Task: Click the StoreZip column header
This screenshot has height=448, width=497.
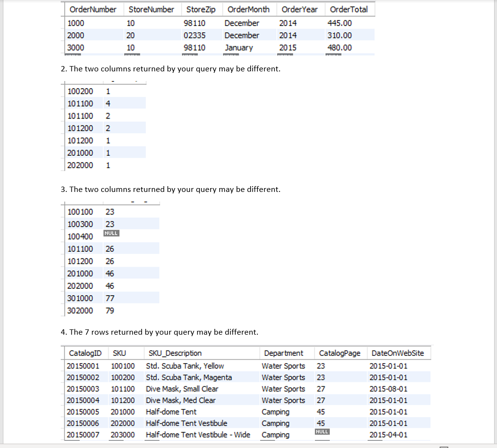Action: pyautogui.click(x=201, y=9)
